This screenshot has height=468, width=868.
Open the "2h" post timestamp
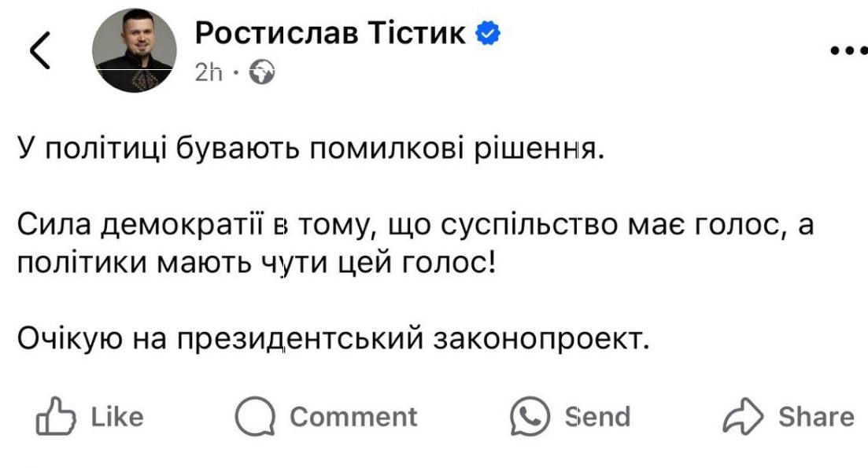pyautogui.click(x=209, y=73)
